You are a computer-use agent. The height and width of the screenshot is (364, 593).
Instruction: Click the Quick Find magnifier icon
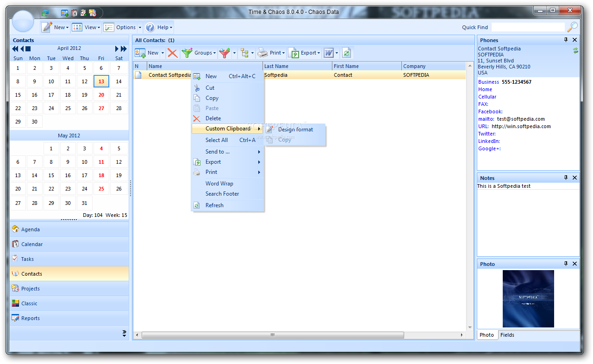tap(573, 27)
